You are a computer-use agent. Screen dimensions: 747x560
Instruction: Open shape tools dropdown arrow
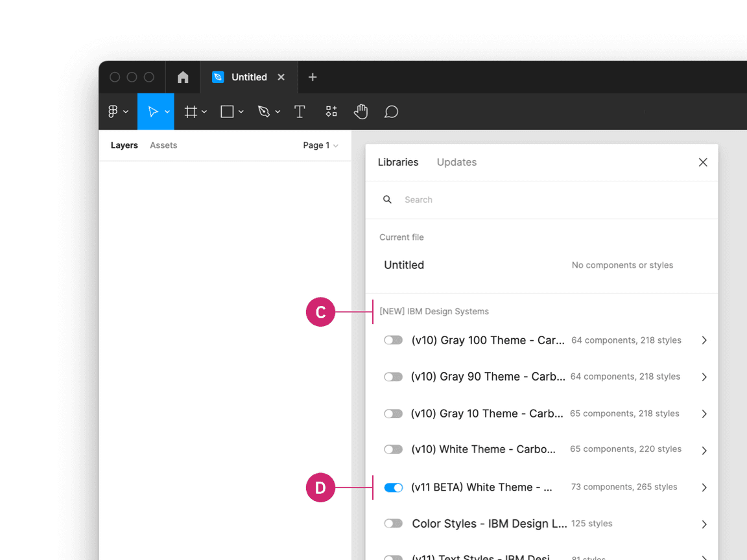pyautogui.click(x=241, y=112)
